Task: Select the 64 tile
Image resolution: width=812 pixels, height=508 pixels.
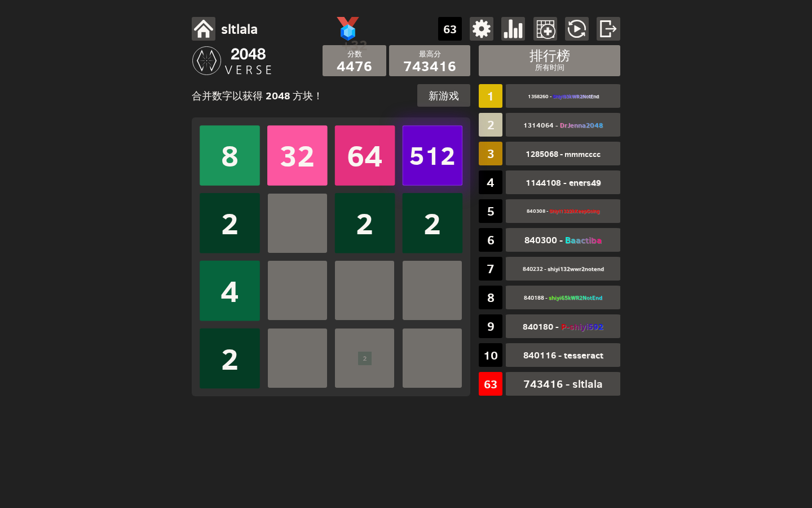Action: 365,155
